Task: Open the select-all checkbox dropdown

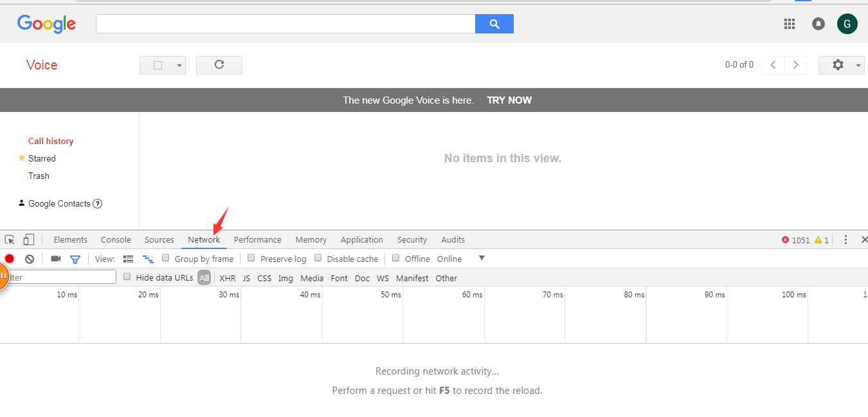Action: point(163,65)
